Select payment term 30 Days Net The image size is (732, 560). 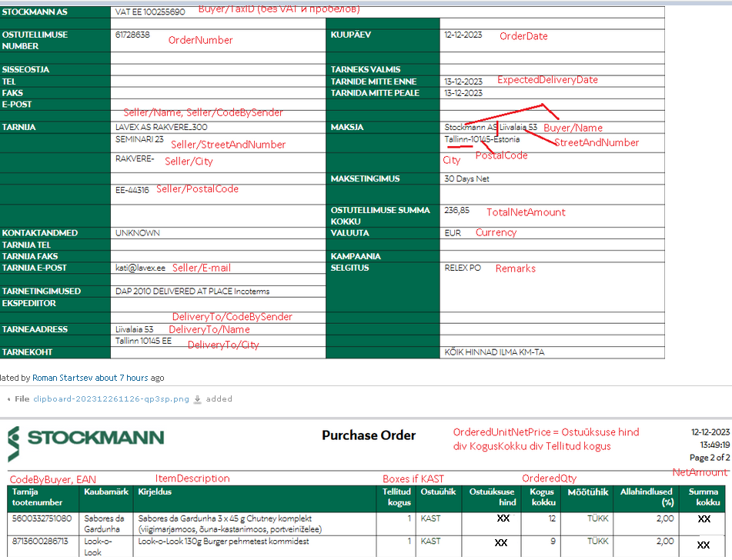(467, 178)
